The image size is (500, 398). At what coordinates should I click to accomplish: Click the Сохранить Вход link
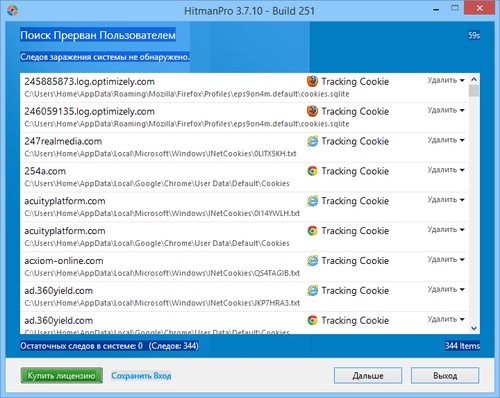coord(141,376)
